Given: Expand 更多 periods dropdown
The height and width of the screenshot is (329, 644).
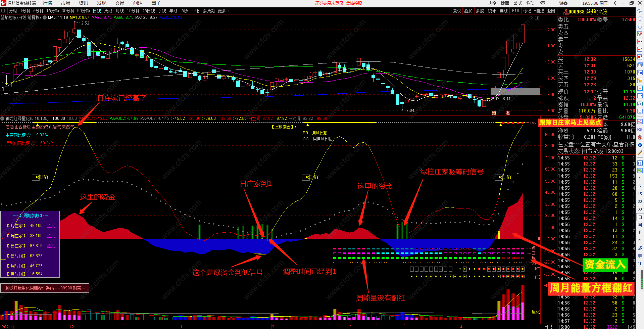Looking at the screenshot, I should [x=224, y=11].
